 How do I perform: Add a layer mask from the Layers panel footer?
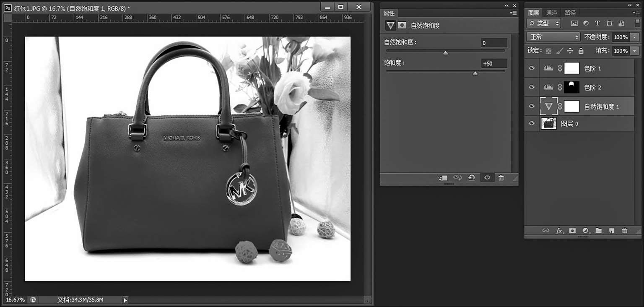[x=573, y=230]
